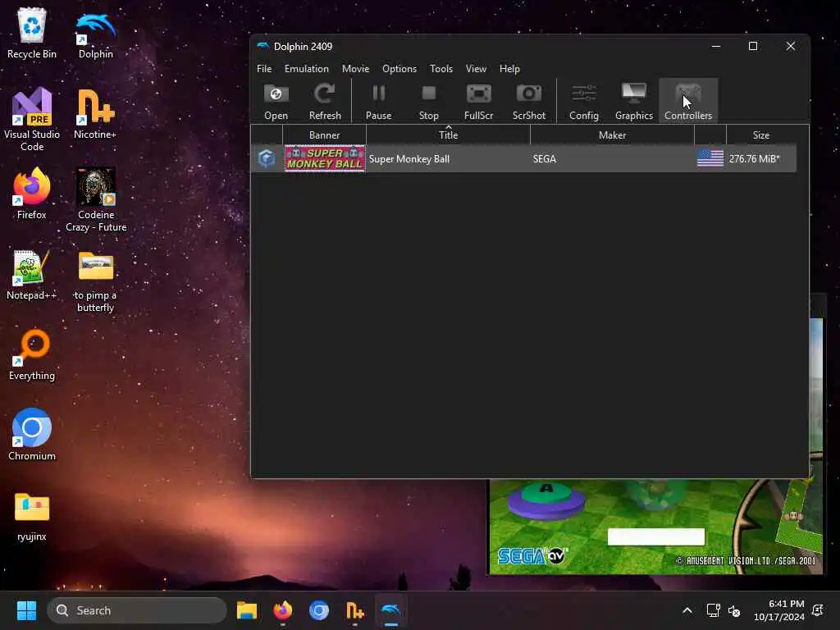Select the ryujinx desktop folder
Screen dimensions: 840x630
(32, 515)
